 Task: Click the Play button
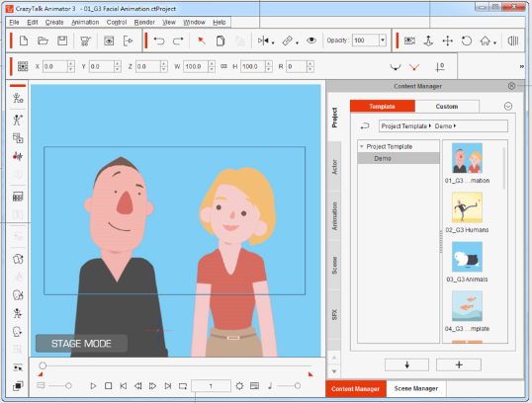point(93,386)
